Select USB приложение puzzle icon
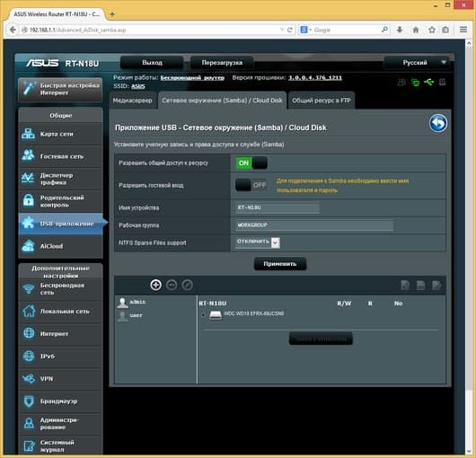476x458 pixels. (x=28, y=224)
